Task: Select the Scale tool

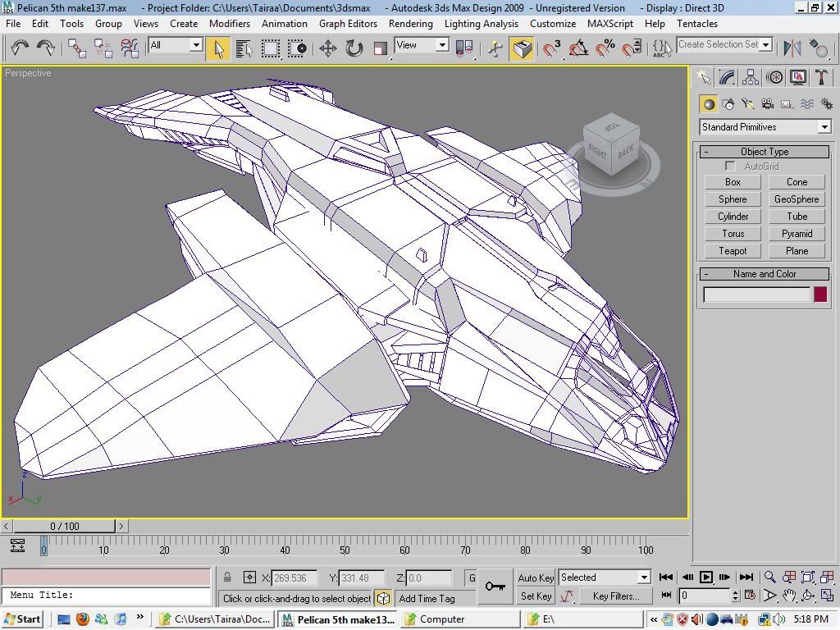Action: coord(381,48)
